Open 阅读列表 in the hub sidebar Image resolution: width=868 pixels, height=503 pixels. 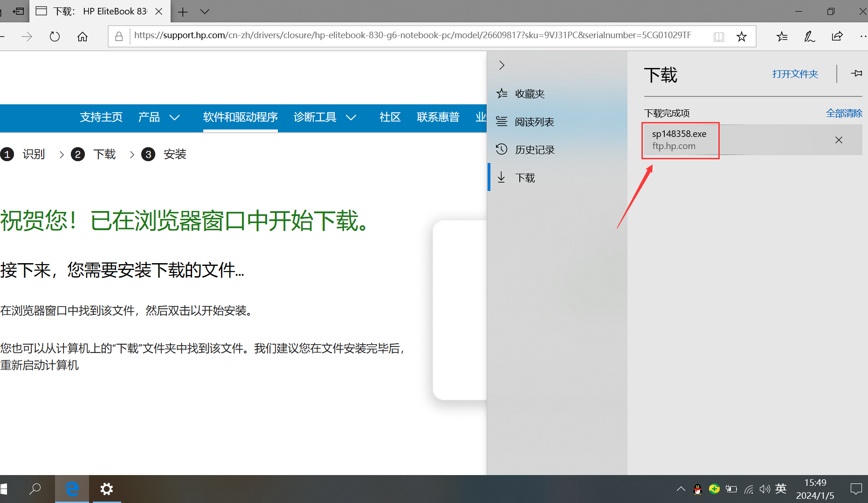[557, 122]
